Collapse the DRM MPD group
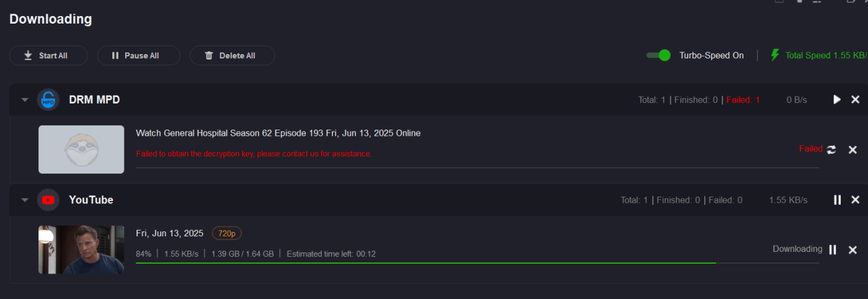Screen dimensions: 868x299 coord(25,100)
